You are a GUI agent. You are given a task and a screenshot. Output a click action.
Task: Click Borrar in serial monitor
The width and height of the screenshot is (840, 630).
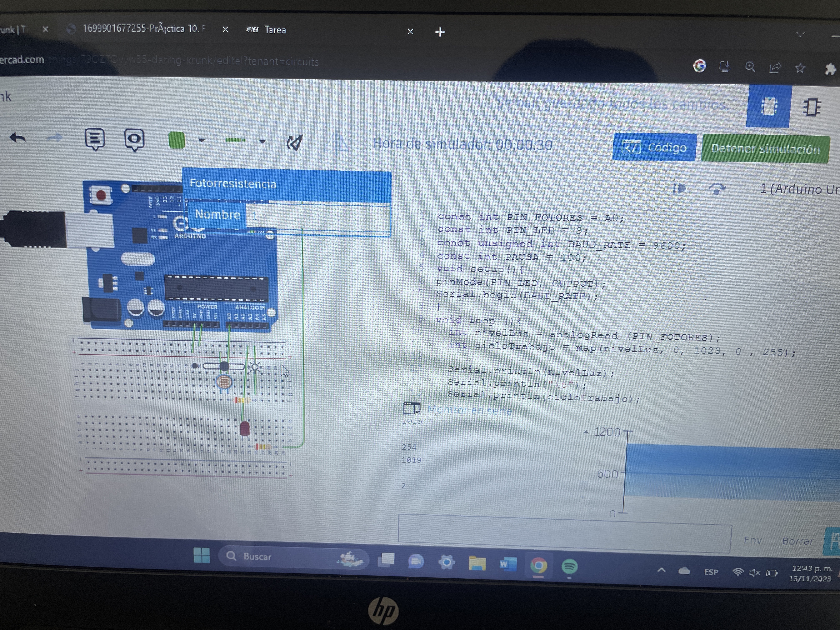pyautogui.click(x=797, y=541)
